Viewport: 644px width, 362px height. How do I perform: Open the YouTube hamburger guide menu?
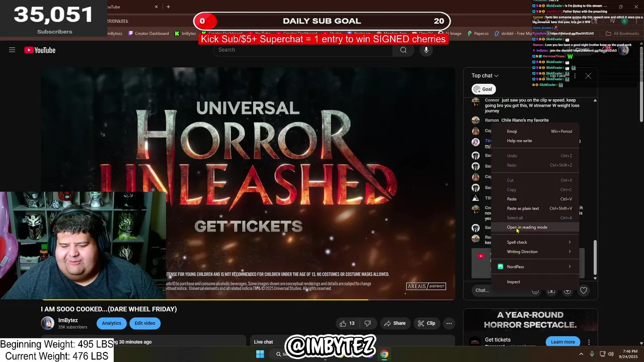tap(12, 50)
